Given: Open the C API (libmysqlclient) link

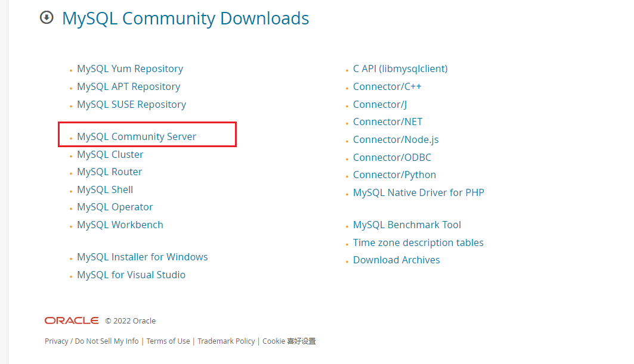Looking at the screenshot, I should (x=400, y=69).
